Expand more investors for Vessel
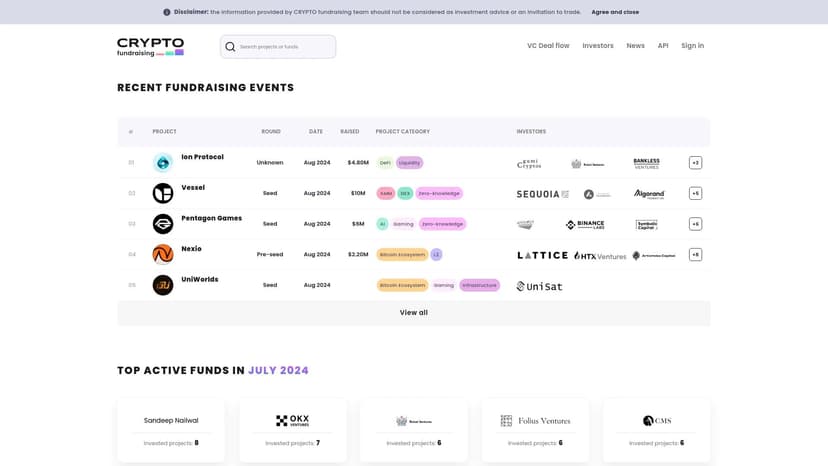828x466 pixels. point(695,193)
